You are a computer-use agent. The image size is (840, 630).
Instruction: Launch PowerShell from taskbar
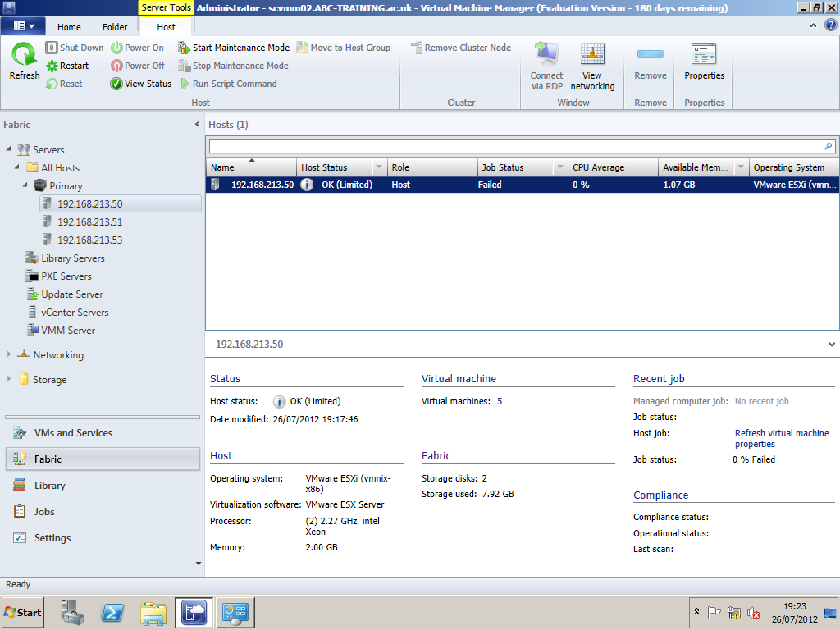pos(112,612)
